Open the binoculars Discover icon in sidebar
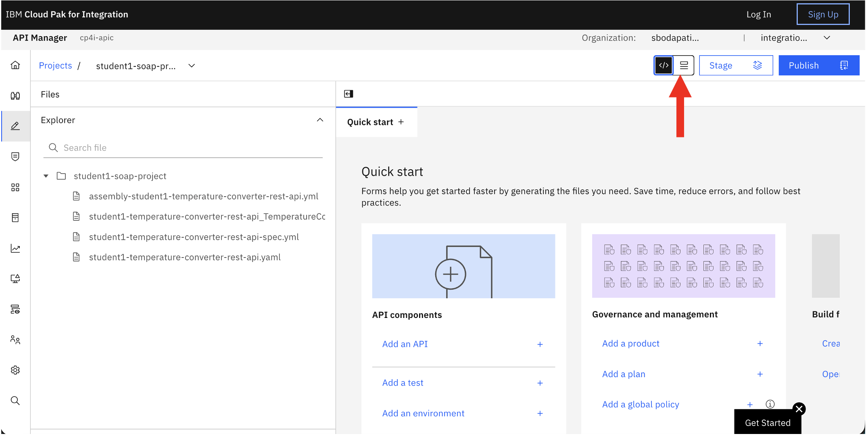 pyautogui.click(x=15, y=96)
